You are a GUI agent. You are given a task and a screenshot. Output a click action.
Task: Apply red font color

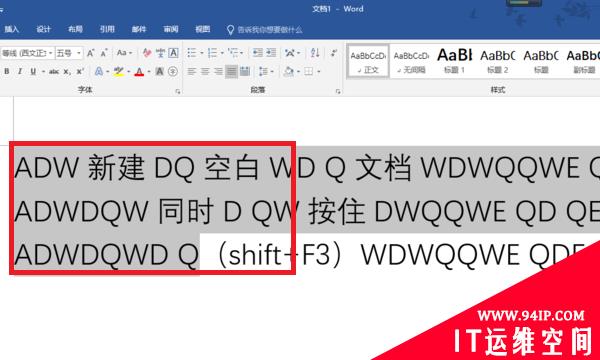tap(139, 72)
